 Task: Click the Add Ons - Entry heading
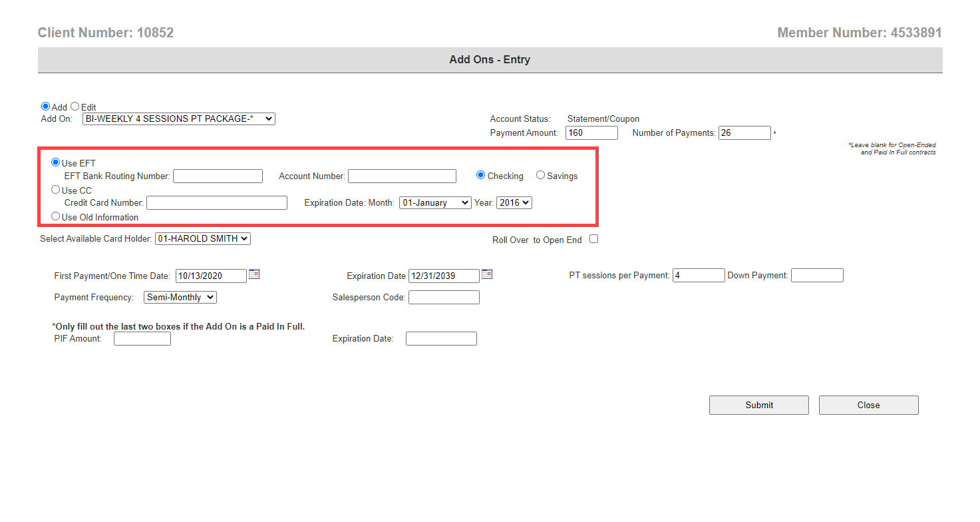point(490,59)
